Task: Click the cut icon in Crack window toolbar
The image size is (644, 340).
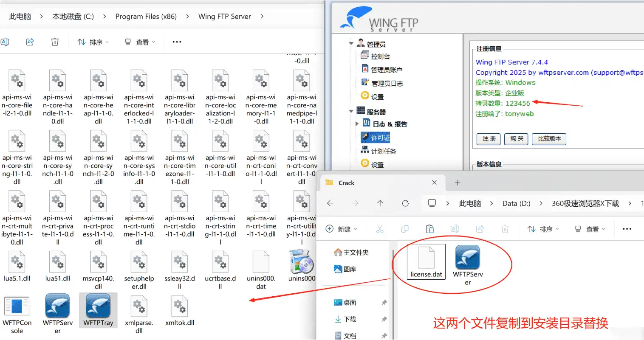Action: (x=380, y=229)
